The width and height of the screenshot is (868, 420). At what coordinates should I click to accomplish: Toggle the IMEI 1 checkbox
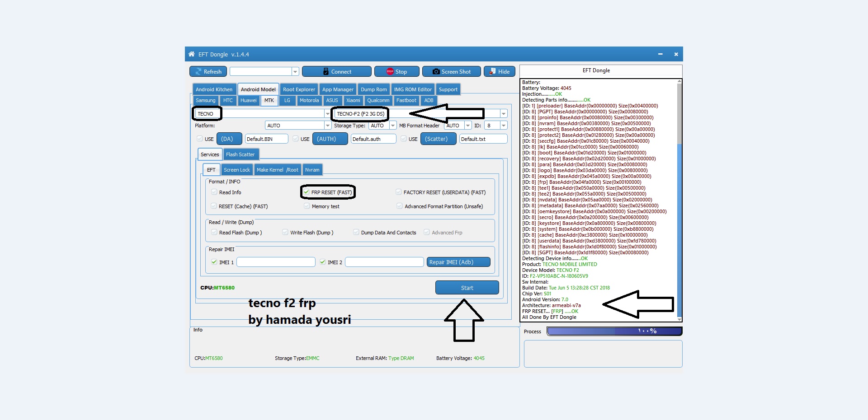coord(214,262)
